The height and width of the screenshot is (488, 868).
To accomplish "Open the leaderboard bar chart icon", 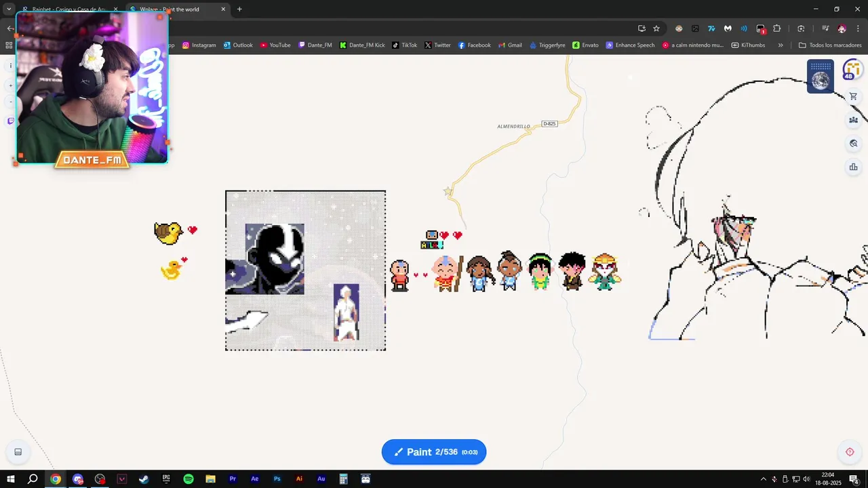I will point(853,167).
